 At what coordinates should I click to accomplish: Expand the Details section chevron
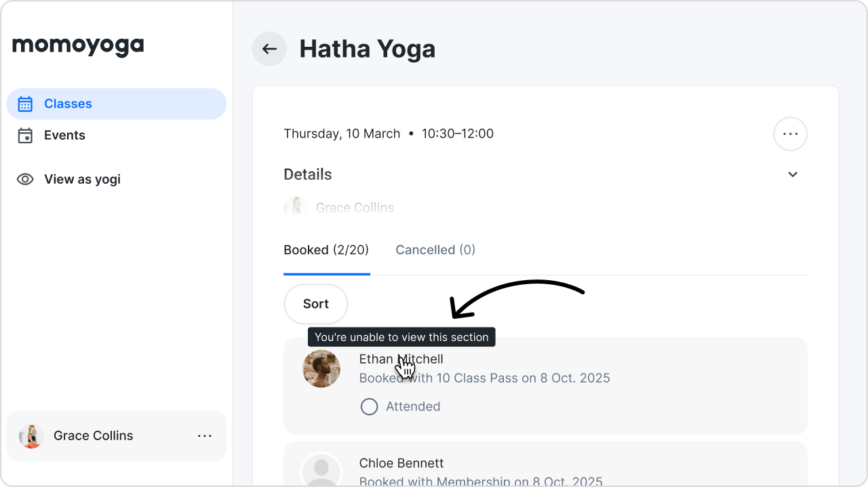(x=793, y=174)
